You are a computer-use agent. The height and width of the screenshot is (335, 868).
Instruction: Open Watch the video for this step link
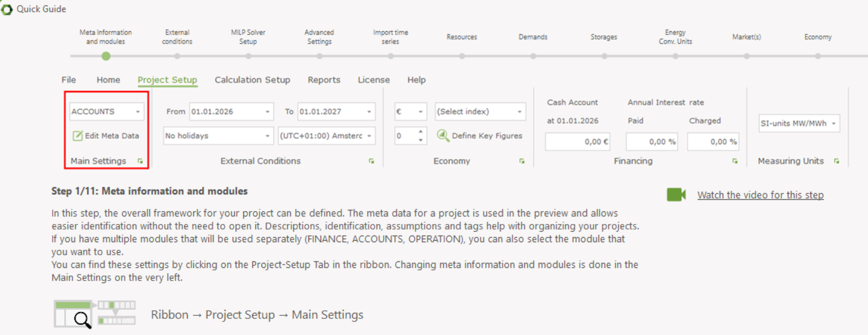tap(761, 195)
